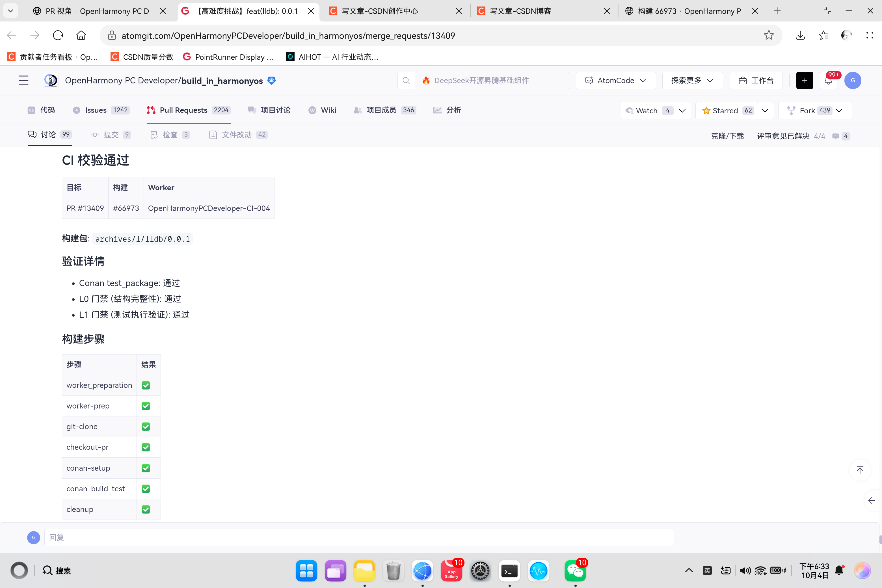Screen dimensions: 882x588
Task: Open the user avatar G menu
Action: click(x=853, y=80)
